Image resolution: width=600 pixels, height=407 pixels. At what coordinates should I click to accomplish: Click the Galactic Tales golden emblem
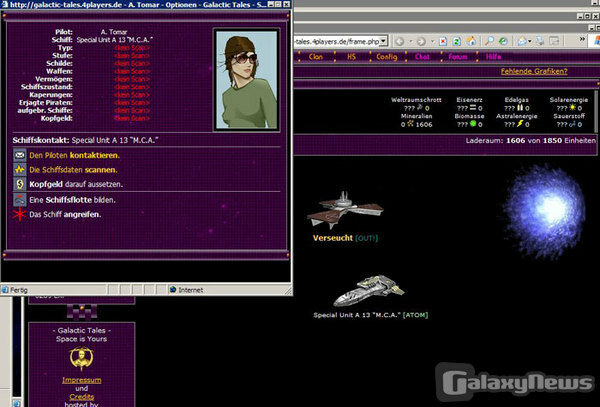[x=81, y=358]
